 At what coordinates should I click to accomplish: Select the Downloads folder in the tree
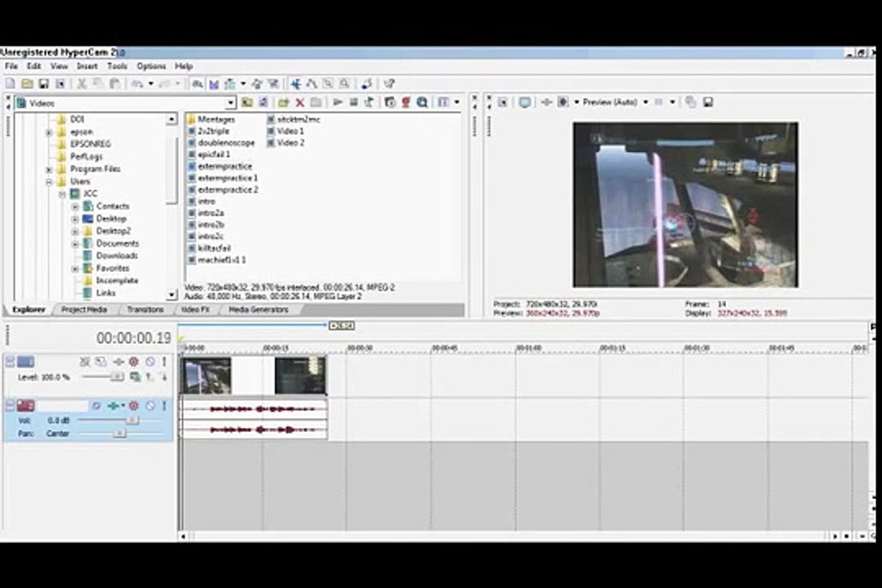(117, 256)
